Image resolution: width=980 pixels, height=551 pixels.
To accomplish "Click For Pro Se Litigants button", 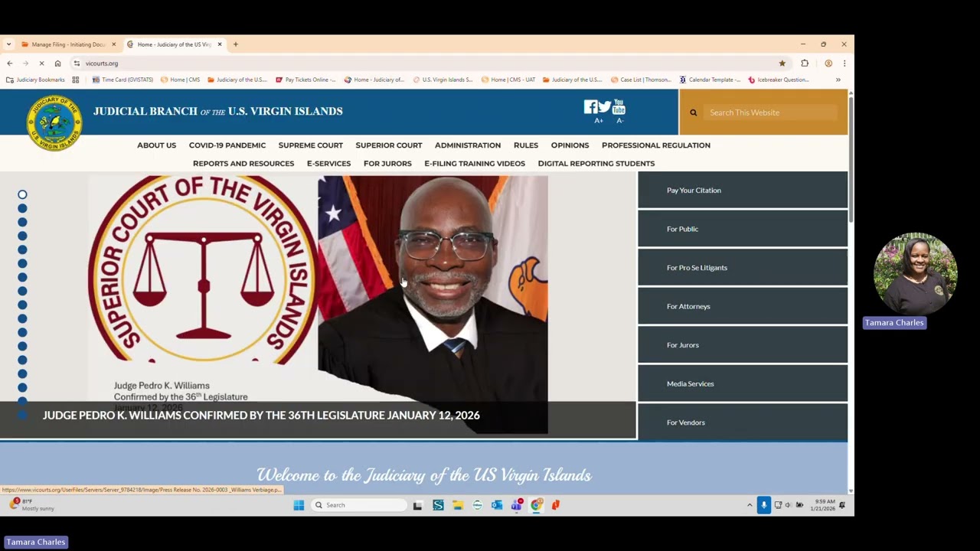I will 743,268.
